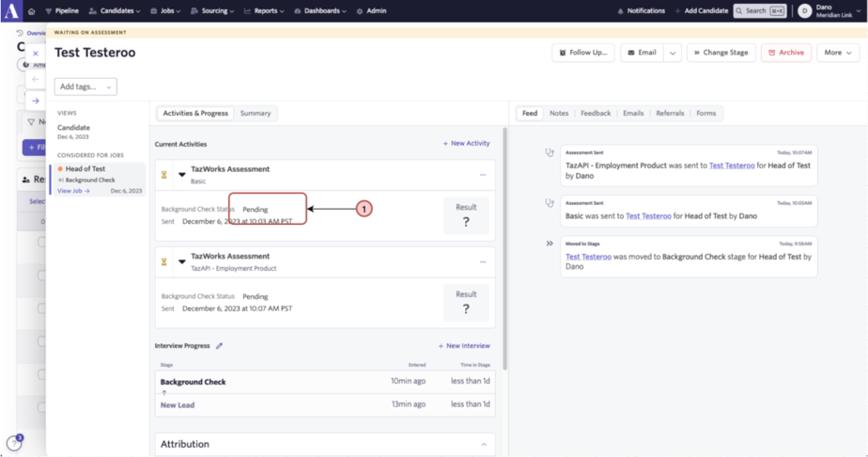
Task: Click Add Candidate
Action: pos(702,11)
